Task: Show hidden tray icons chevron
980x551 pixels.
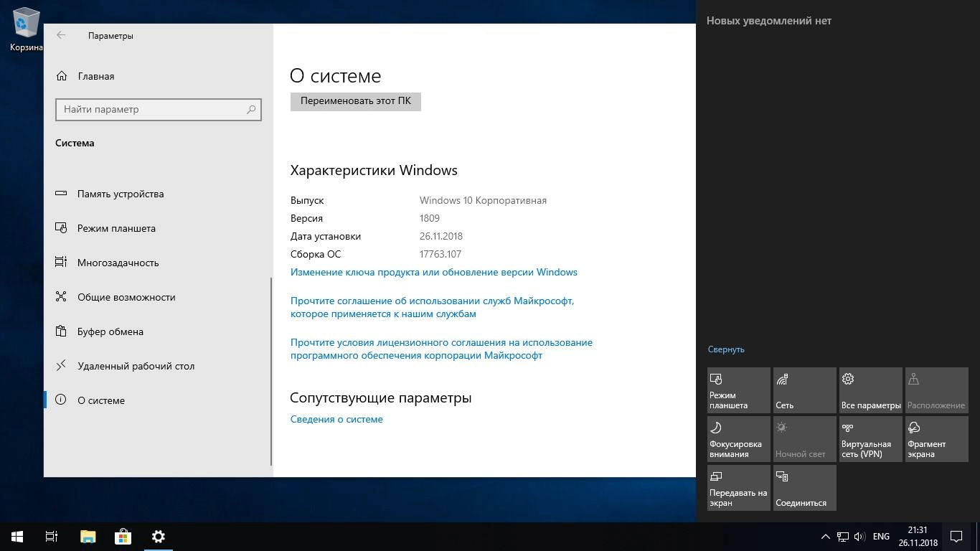Action: (x=825, y=537)
